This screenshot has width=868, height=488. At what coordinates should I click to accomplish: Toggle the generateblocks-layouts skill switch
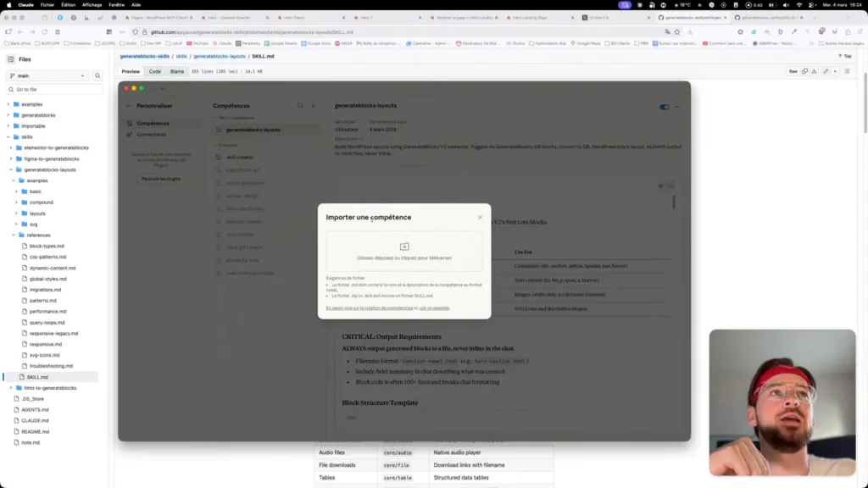665,107
